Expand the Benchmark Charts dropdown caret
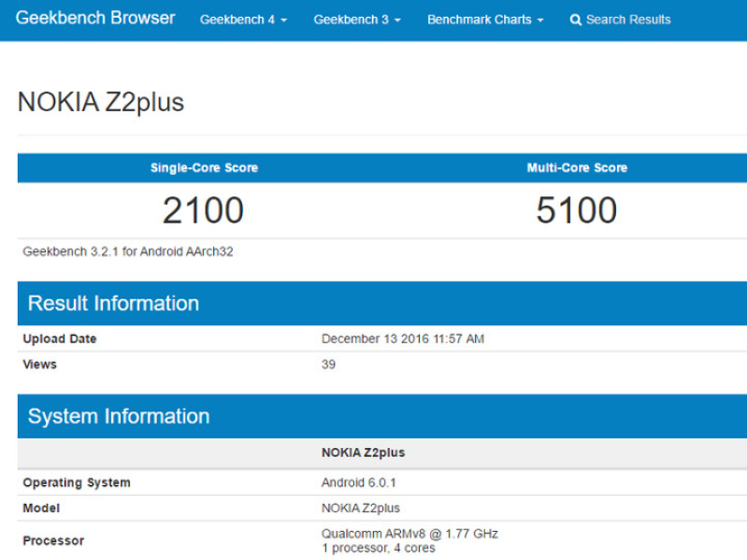 click(x=540, y=21)
